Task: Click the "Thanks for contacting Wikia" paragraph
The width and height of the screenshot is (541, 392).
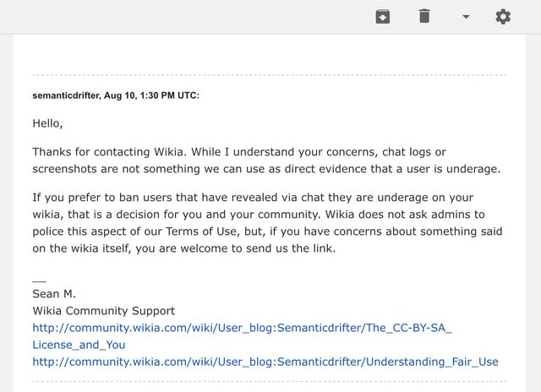Action: pos(266,161)
